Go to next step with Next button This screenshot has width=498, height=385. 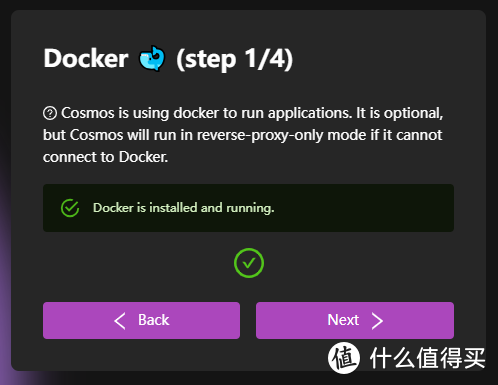355,320
